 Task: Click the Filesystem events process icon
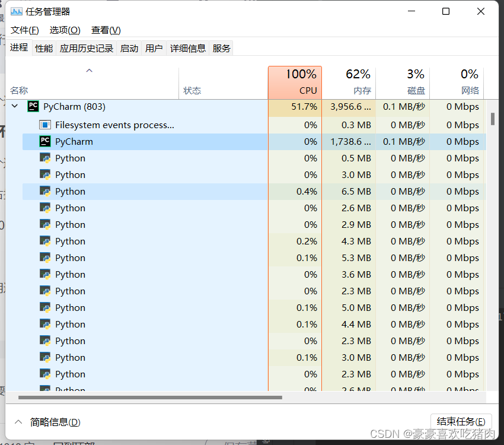click(45, 125)
